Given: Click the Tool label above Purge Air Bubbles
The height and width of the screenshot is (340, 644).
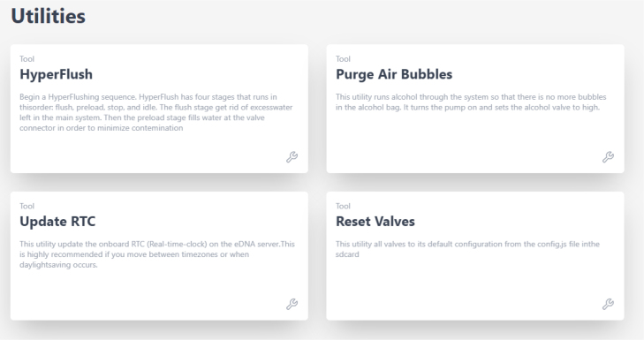Looking at the screenshot, I should coord(343,58).
